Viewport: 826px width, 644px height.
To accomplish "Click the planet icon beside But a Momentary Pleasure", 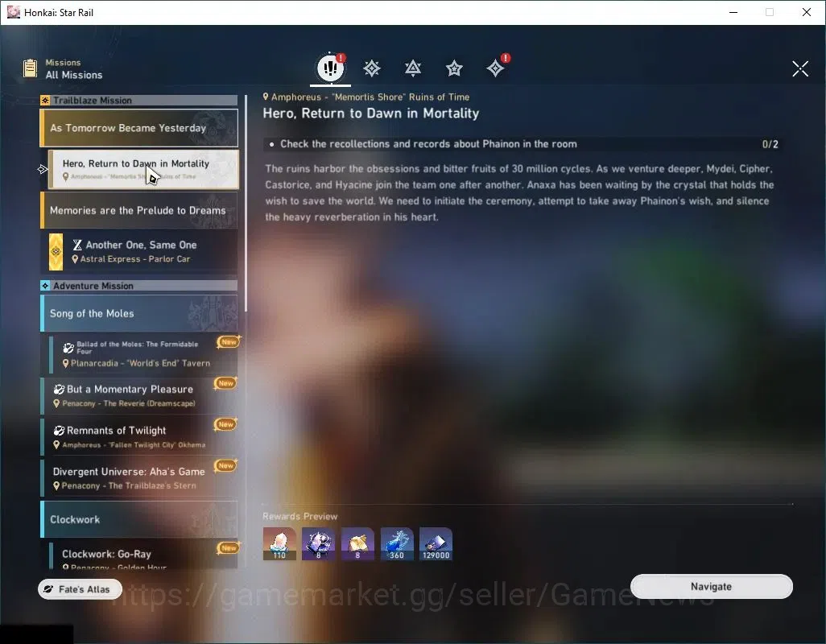I will click(59, 390).
